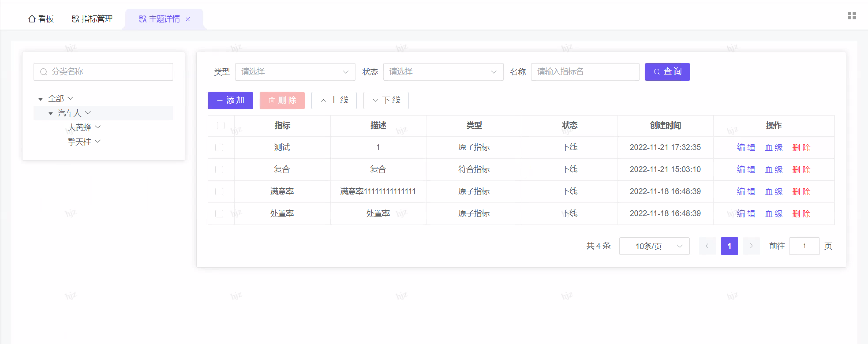Select the 擎天柱 tree item
The height and width of the screenshot is (344, 868).
coord(80,142)
